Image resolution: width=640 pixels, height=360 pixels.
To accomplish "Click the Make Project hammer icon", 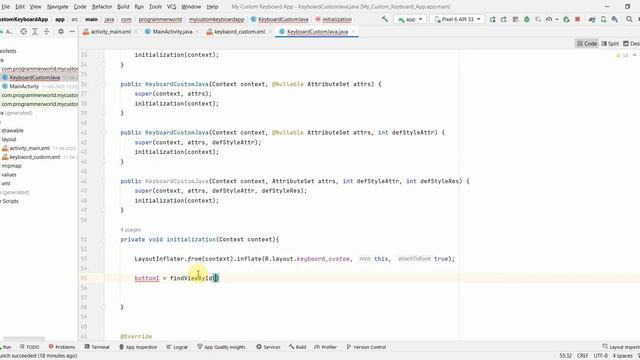I will click(384, 19).
